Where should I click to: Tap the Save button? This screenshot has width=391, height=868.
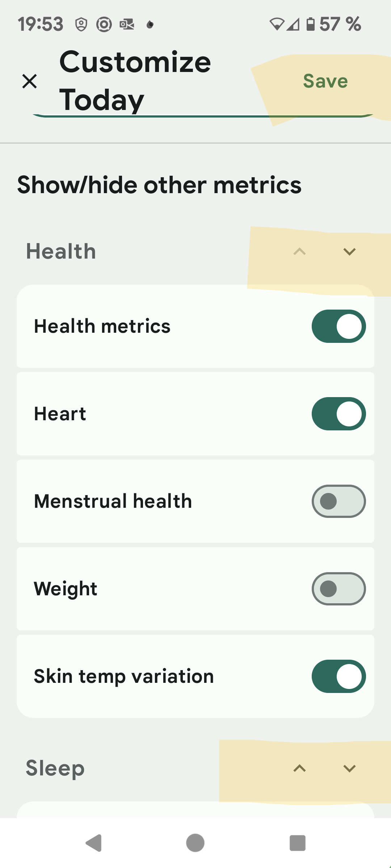pos(325,81)
